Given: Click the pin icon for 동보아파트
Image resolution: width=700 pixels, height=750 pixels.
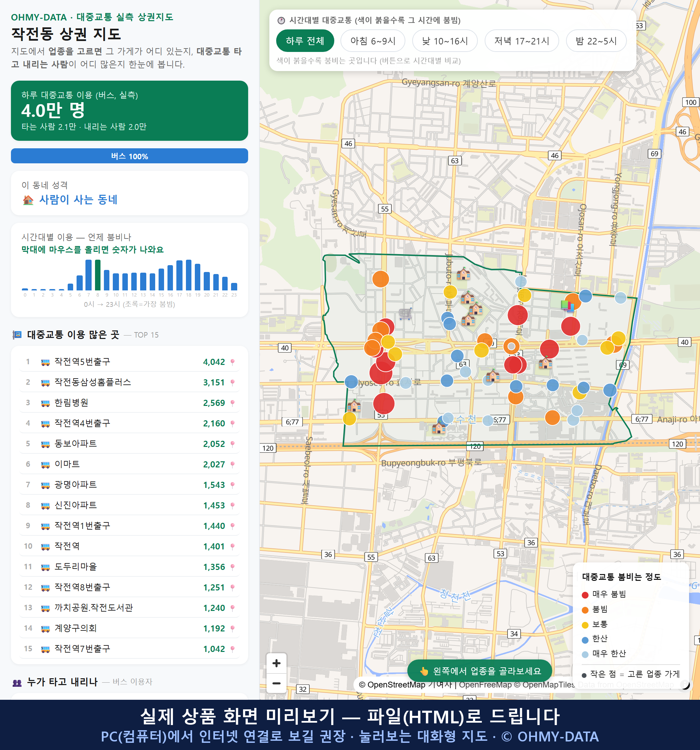Looking at the screenshot, I should tap(232, 444).
